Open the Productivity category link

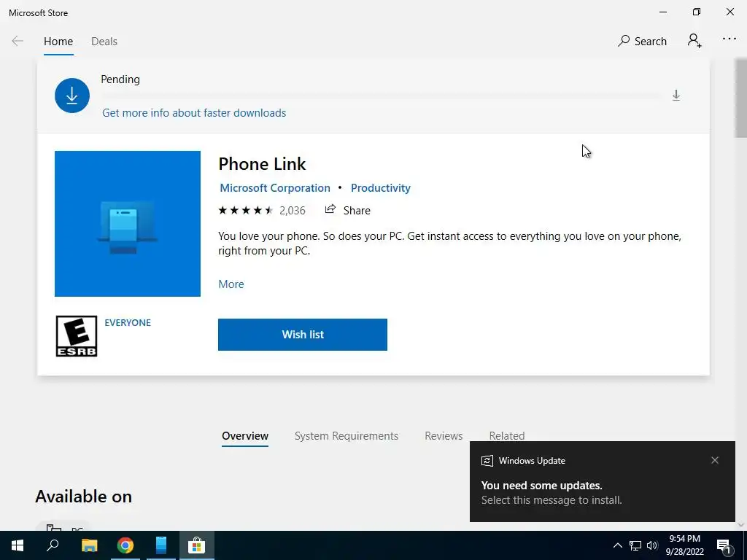(x=380, y=187)
